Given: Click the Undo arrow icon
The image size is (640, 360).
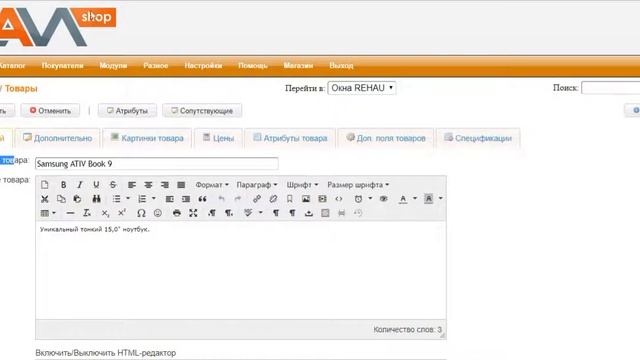Looking at the screenshot, I should point(221,199).
